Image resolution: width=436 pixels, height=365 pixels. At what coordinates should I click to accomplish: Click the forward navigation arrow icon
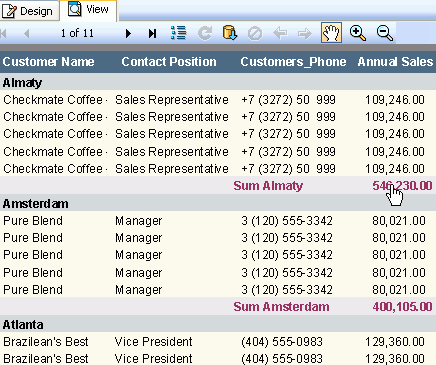(x=305, y=33)
